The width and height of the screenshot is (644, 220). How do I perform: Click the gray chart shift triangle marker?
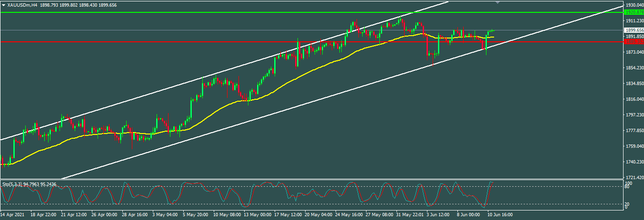498,2
